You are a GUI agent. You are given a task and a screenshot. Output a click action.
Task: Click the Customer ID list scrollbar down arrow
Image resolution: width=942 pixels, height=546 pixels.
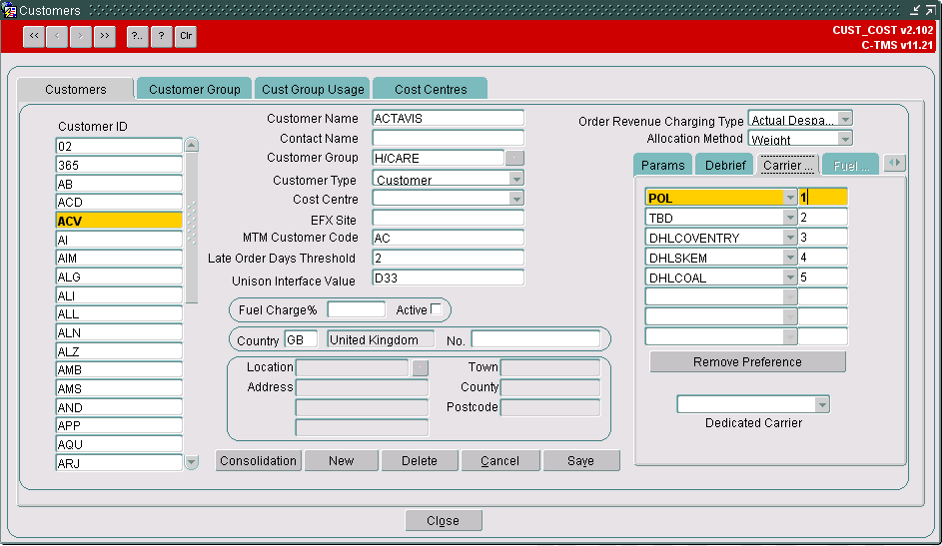192,462
